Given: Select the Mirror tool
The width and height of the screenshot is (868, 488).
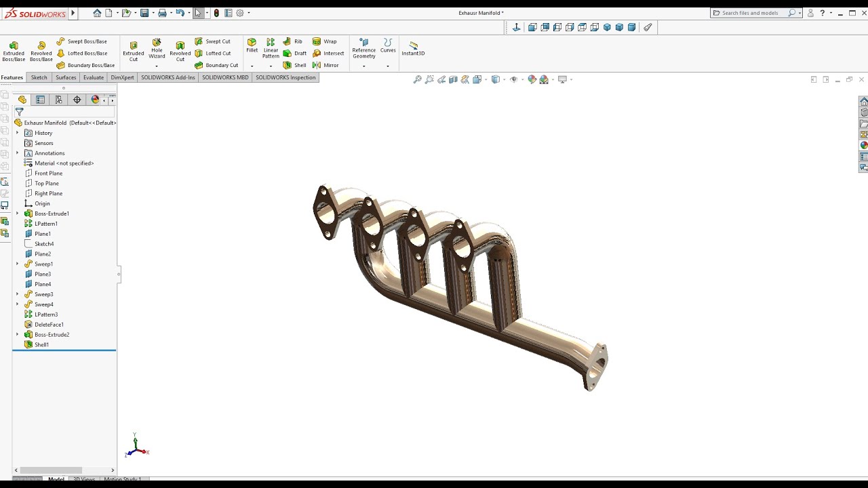Looking at the screenshot, I should pos(325,65).
